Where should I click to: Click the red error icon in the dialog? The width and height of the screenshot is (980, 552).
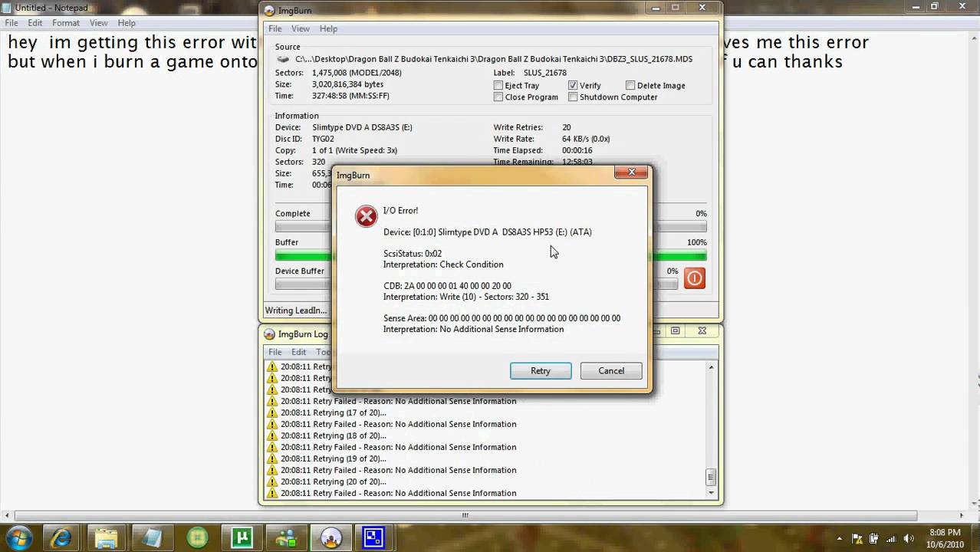(x=366, y=217)
